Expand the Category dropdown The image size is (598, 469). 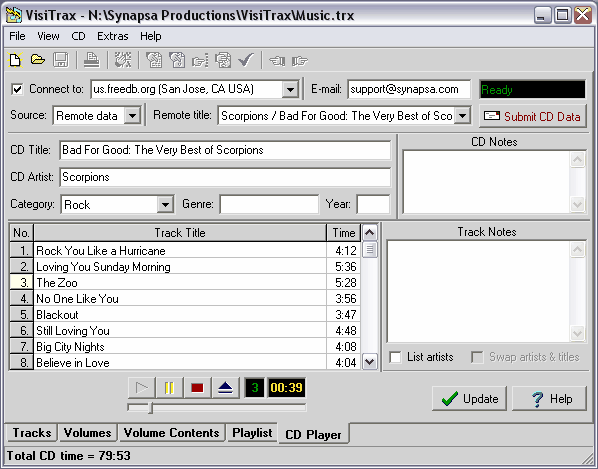coord(165,204)
